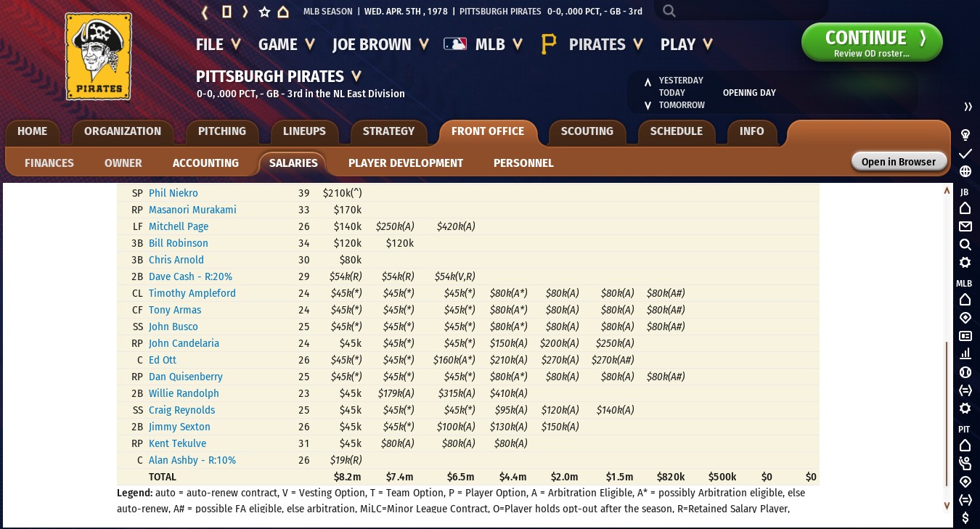Open the mail envelope icon in sidebar
This screenshot has height=529, width=980.
coord(965,226)
